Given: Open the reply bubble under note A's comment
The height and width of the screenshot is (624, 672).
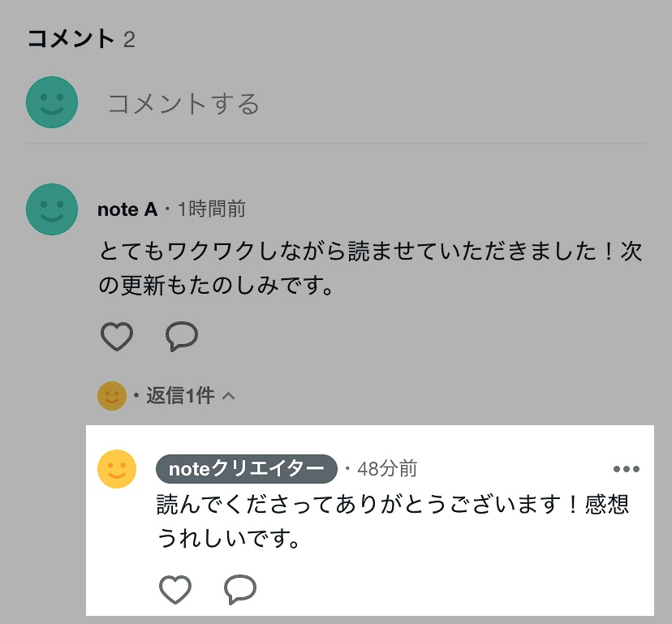Looking at the screenshot, I should [x=180, y=337].
